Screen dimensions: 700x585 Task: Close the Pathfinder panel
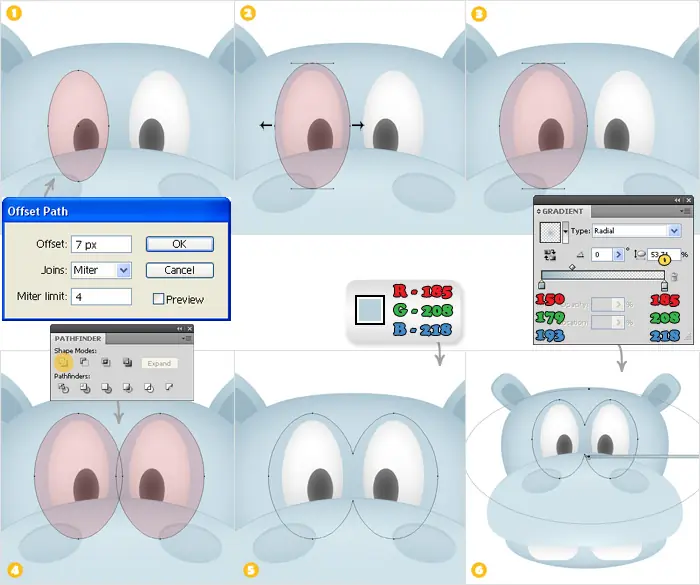click(x=190, y=329)
